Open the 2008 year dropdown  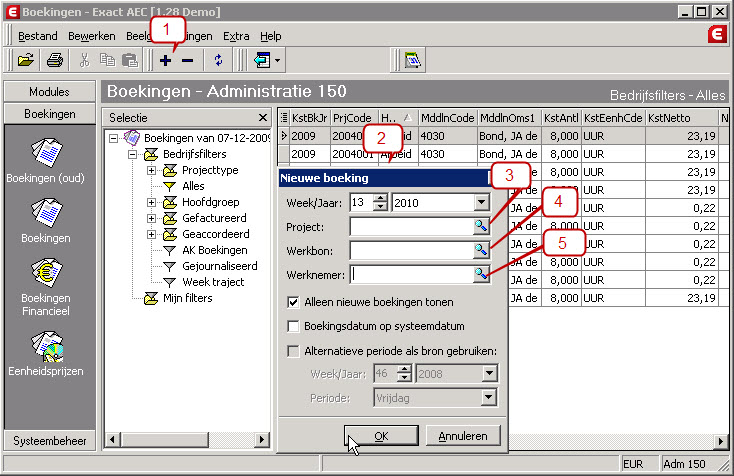click(x=489, y=373)
